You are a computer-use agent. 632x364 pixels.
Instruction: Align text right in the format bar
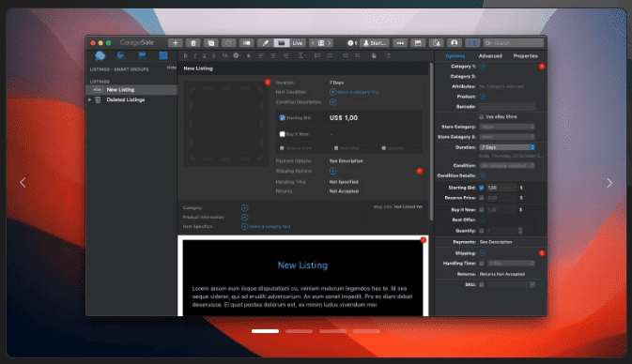point(285,56)
